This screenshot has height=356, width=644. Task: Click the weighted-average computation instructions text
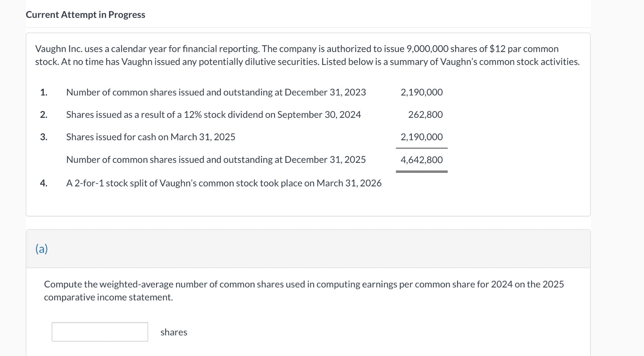(304, 290)
